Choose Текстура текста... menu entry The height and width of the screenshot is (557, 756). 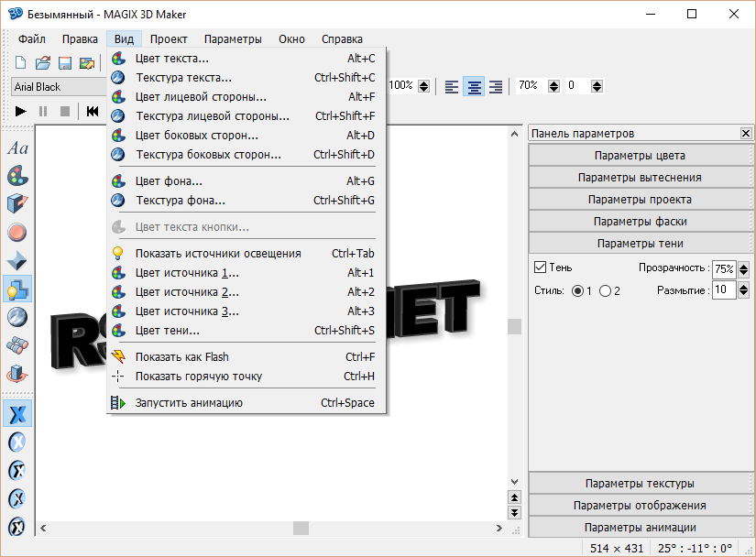(x=246, y=78)
